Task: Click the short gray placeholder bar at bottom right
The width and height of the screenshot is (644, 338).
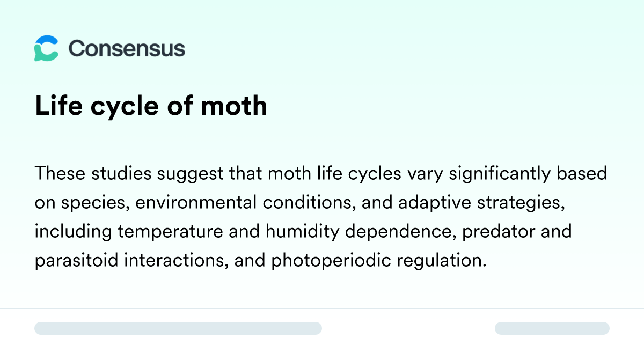Action: [x=552, y=328]
